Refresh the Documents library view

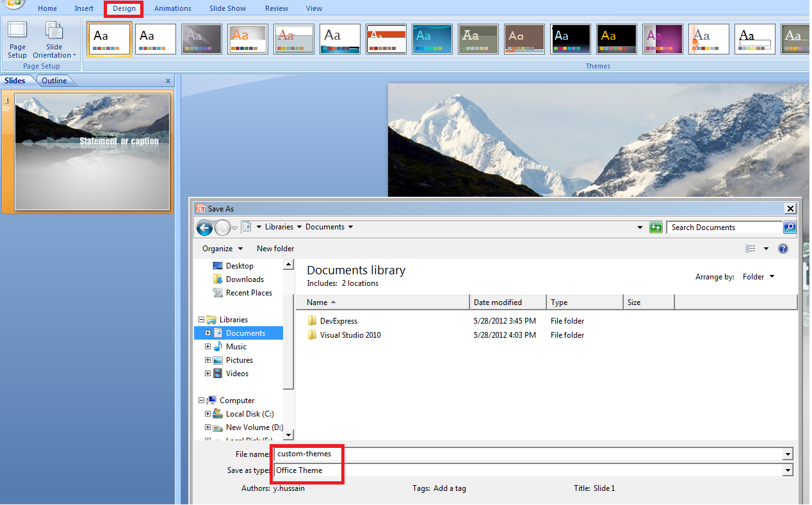pos(655,227)
